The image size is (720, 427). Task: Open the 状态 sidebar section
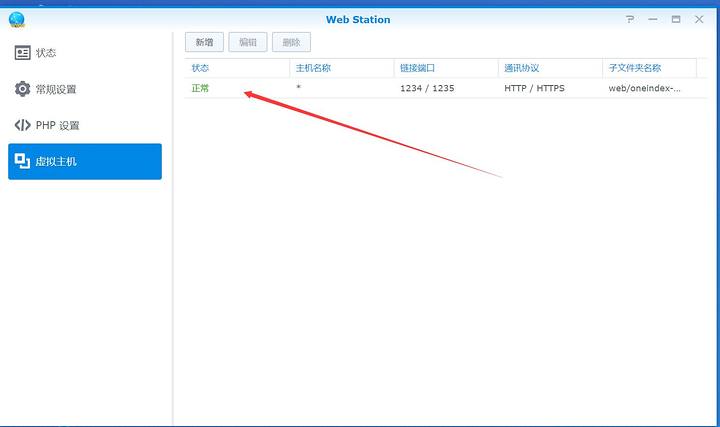coord(85,53)
